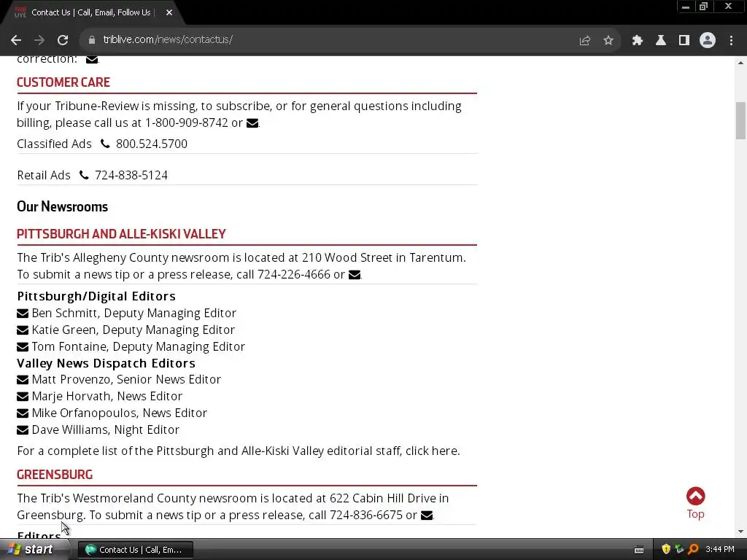Email Tom Fontaine via envelope icon

tap(23, 346)
